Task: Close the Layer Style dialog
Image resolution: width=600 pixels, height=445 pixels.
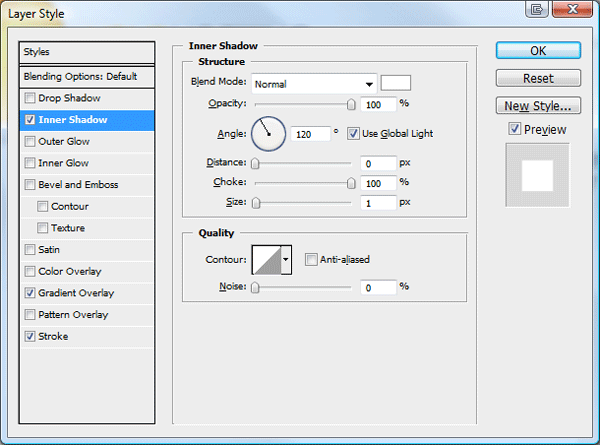Action: point(572,8)
